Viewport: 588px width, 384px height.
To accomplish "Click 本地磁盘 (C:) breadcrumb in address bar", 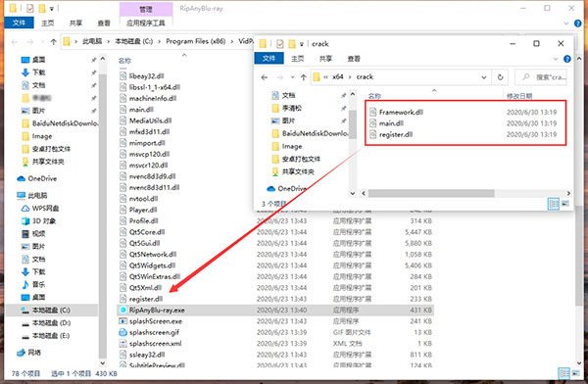I will coord(134,41).
